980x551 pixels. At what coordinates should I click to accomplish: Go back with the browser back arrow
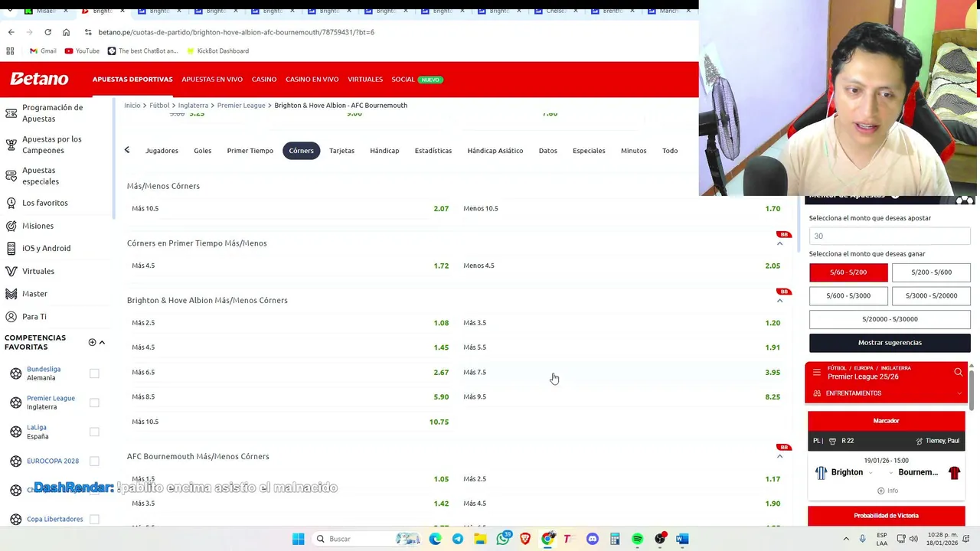click(11, 32)
